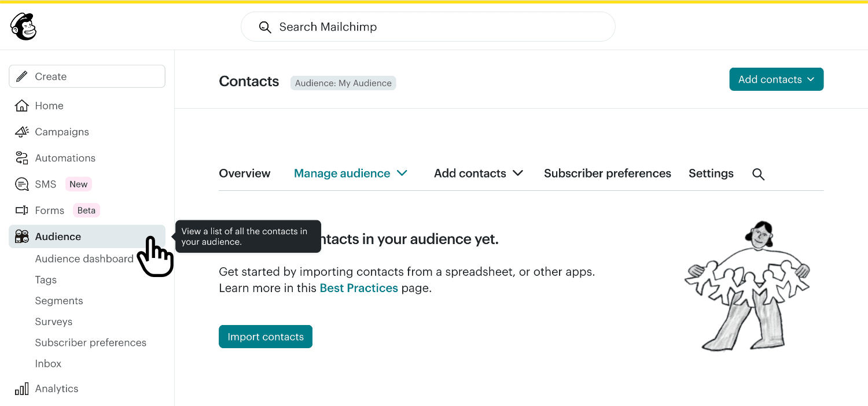The width and height of the screenshot is (868, 406).
Task: Click the Audience people icon
Action: (21, 237)
